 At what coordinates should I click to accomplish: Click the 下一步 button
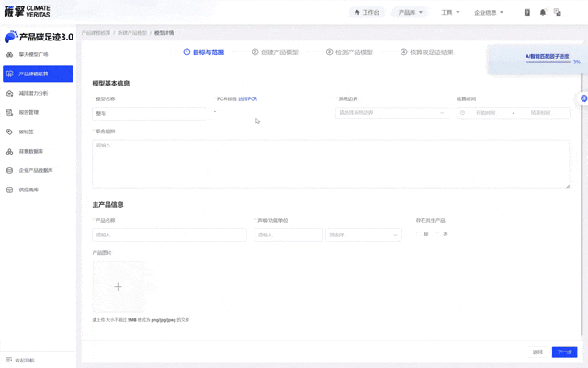click(564, 352)
